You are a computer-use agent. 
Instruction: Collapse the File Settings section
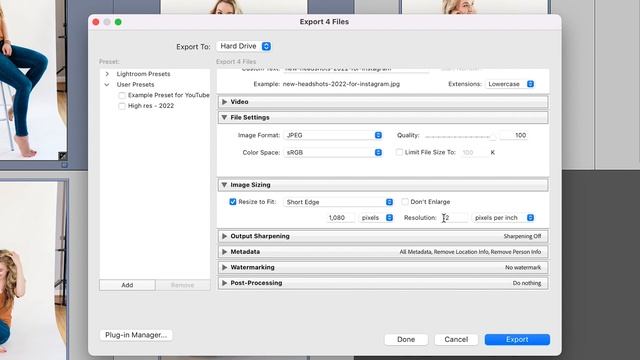click(x=224, y=117)
